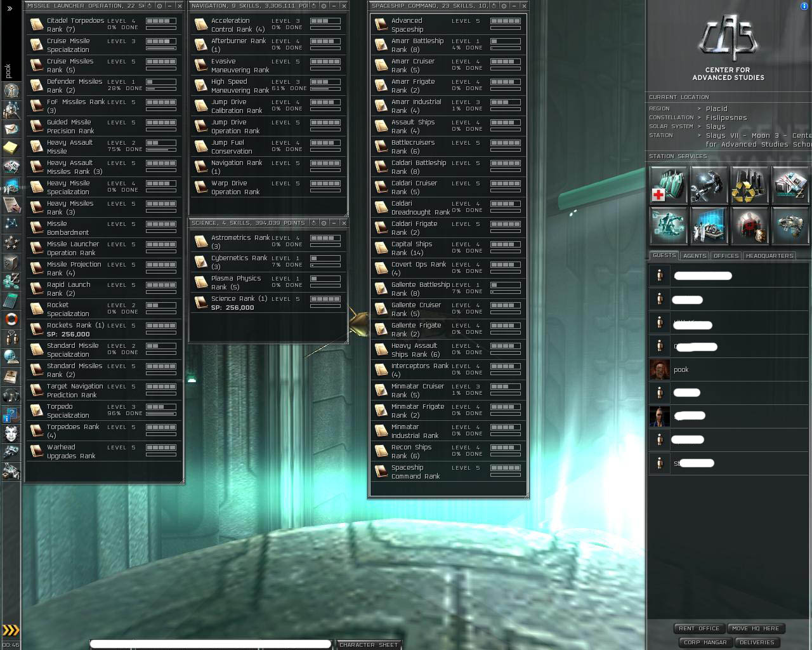Viewport: 812px width, 650px height.
Task: Open the Deliveries button
Action: coord(757,642)
